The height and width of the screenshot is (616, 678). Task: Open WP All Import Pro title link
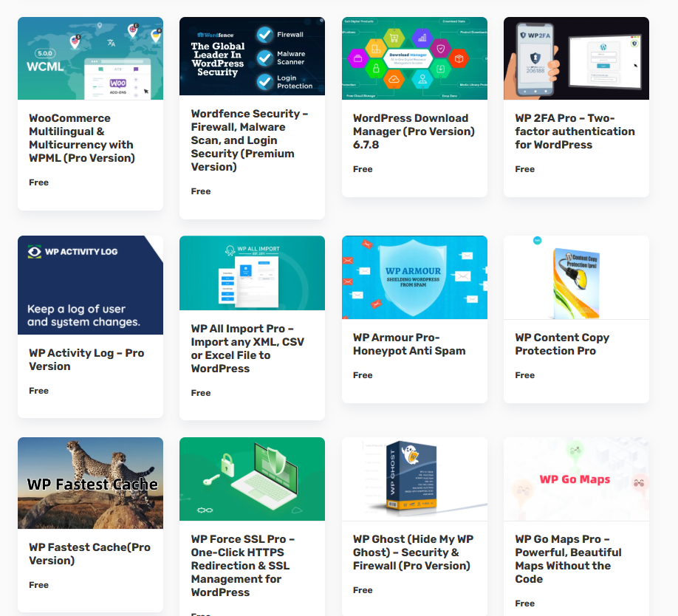[247, 349]
